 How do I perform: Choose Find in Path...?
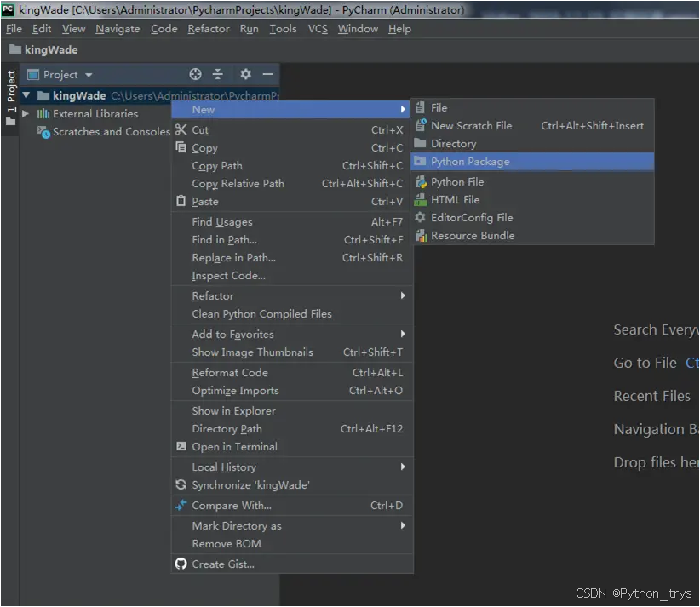click(x=292, y=240)
